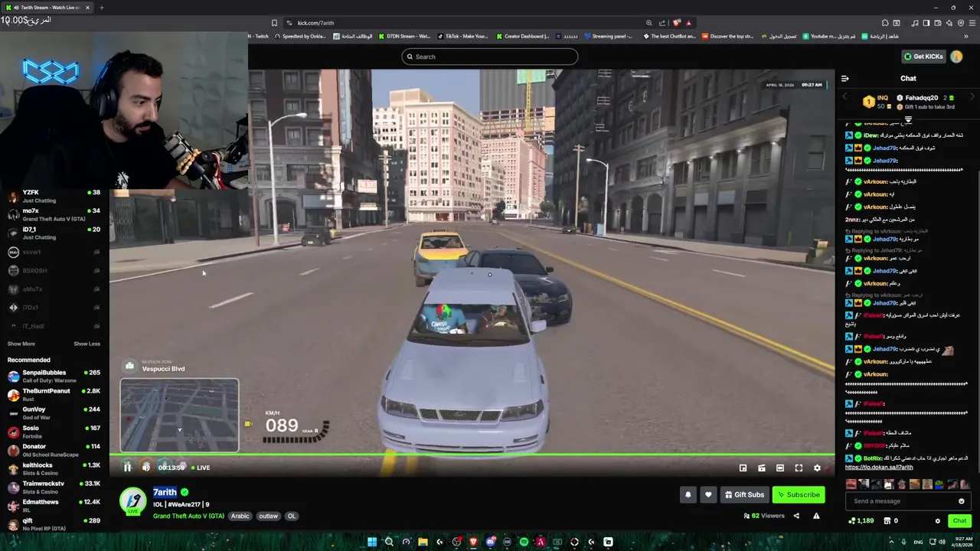The height and width of the screenshot is (551, 980).
Task: Open File Explorer from the taskbar
Action: tap(423, 542)
